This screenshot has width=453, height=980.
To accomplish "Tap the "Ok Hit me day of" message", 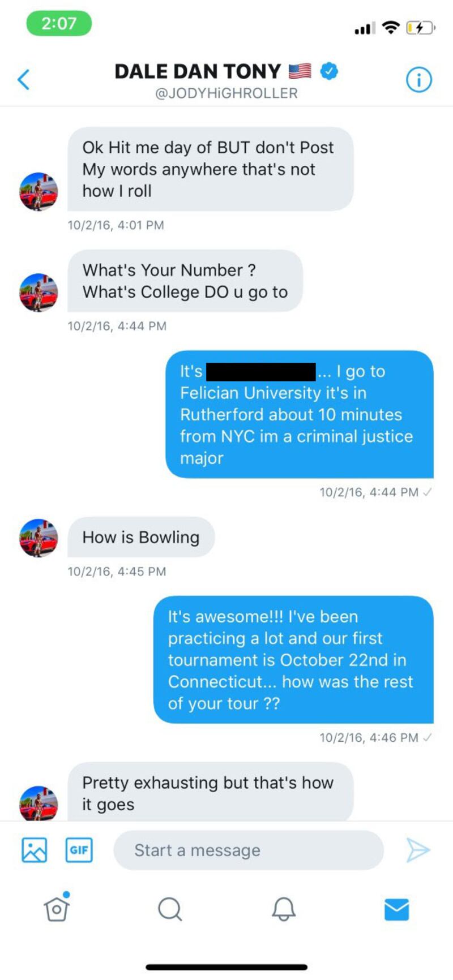I will coord(210,169).
